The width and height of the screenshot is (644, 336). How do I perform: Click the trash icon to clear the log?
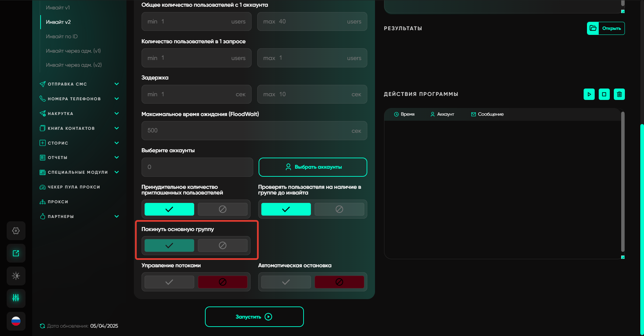coord(619,94)
